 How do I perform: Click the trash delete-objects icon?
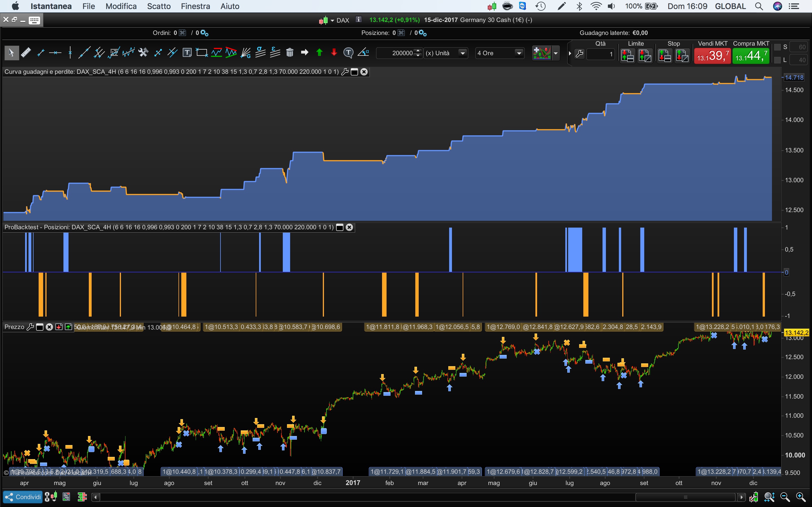click(290, 53)
